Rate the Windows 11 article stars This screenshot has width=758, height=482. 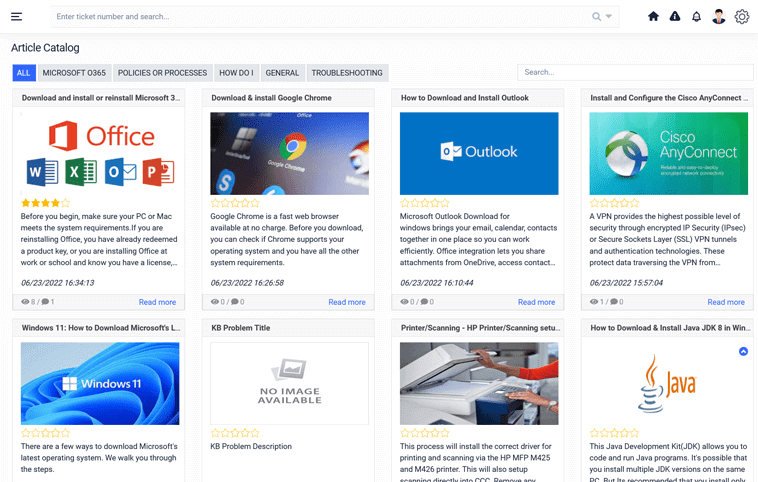coord(45,433)
